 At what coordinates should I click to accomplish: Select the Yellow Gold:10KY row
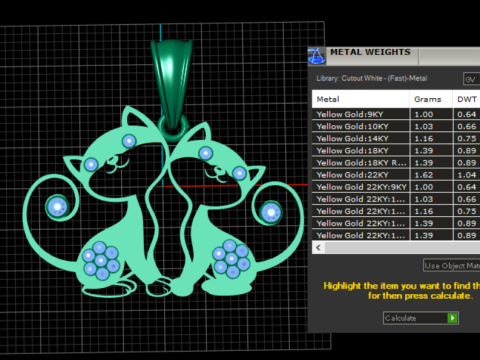tap(396, 126)
